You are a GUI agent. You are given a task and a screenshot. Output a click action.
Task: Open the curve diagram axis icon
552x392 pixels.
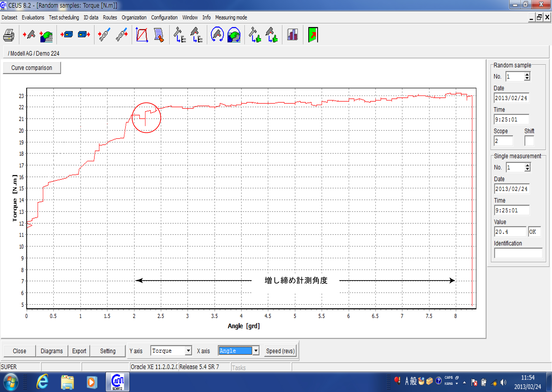pos(142,35)
